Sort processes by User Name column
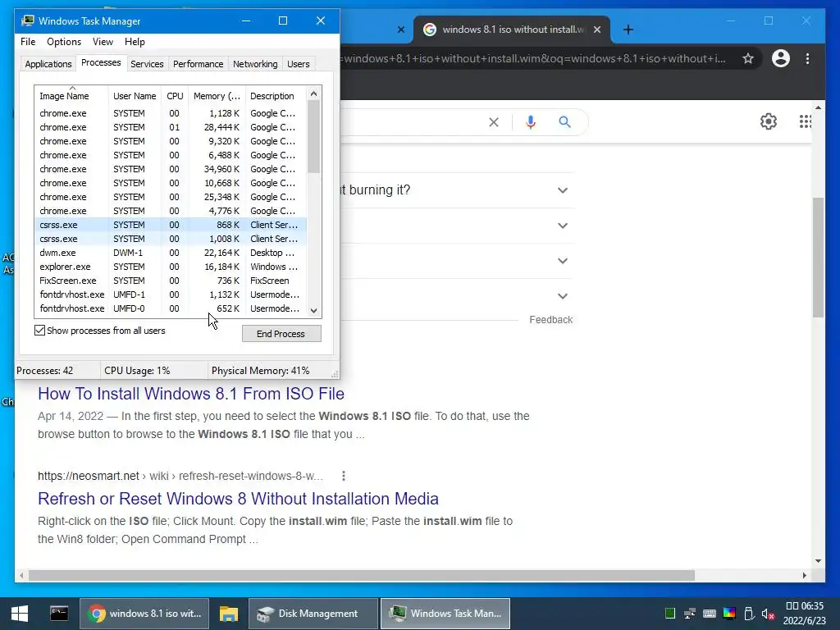Screen dimensions: 840x630 (x=135, y=96)
